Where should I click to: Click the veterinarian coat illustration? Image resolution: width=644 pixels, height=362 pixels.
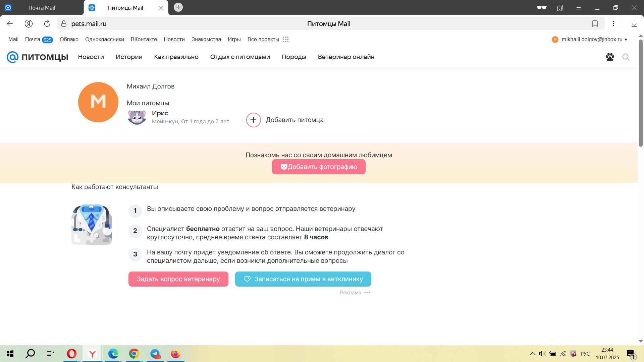pyautogui.click(x=92, y=225)
